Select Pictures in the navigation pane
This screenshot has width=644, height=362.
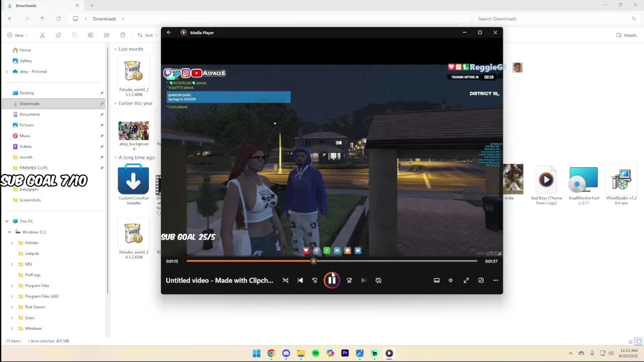point(27,125)
